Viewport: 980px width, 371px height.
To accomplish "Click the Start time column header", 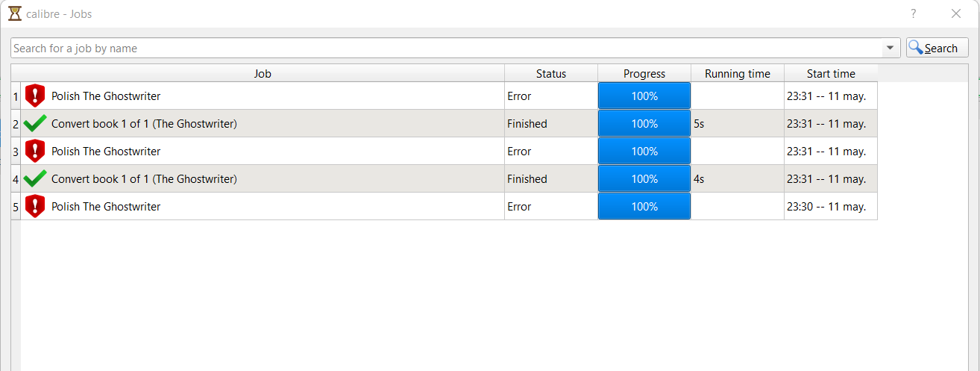I will pos(831,74).
